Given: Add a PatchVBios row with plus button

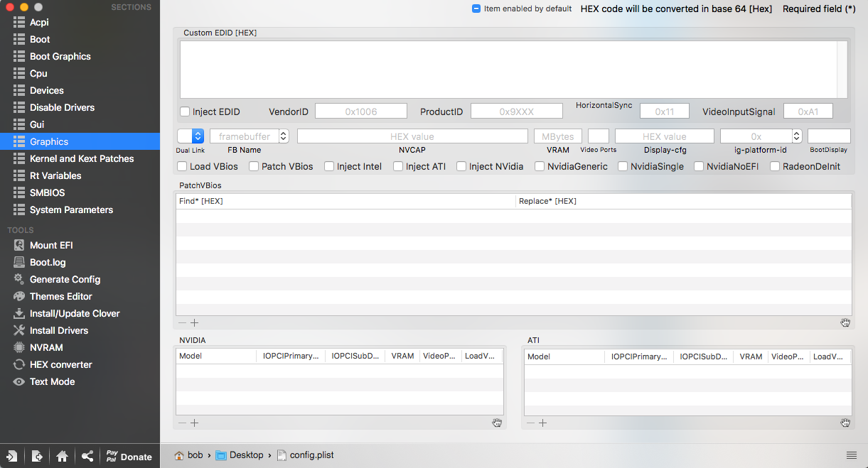Looking at the screenshot, I should 195,322.
